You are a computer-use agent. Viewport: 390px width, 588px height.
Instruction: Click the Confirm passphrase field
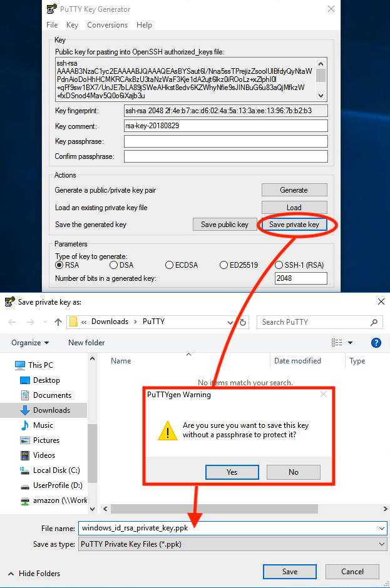[x=225, y=156]
